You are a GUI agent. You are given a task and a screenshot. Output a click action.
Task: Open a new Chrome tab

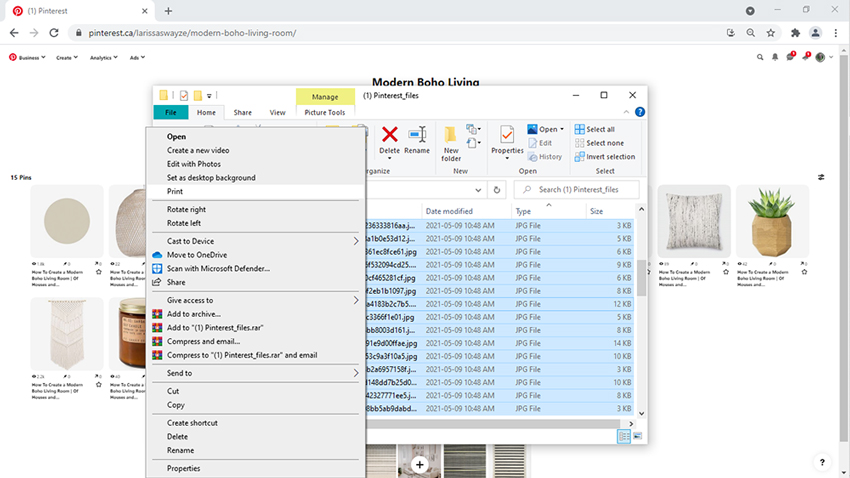coord(168,11)
